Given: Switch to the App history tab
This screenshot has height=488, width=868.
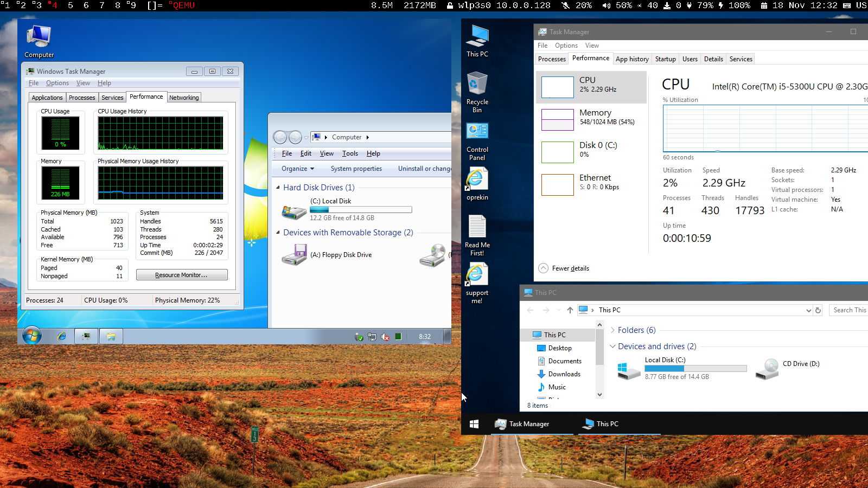Looking at the screenshot, I should [x=632, y=59].
